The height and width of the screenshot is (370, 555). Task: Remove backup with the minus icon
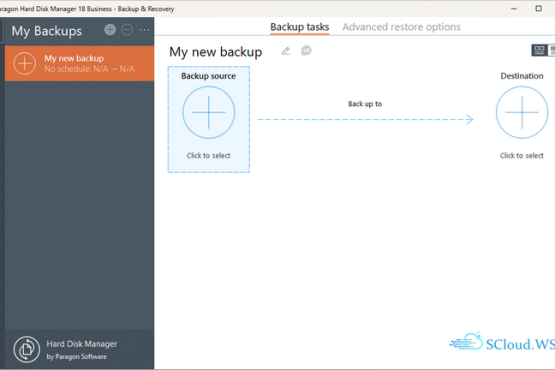[127, 30]
